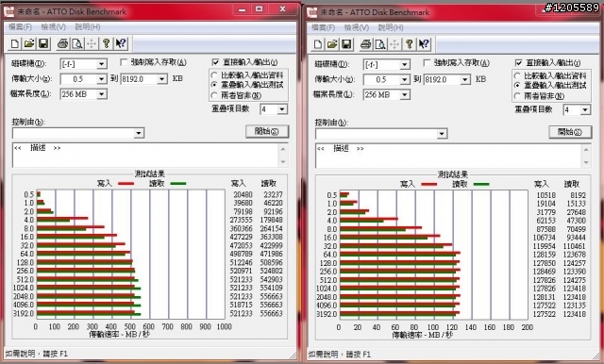This screenshot has width=604, height=364.
Task: About question mark icon in right toolbar
Action: pyautogui.click(x=409, y=44)
